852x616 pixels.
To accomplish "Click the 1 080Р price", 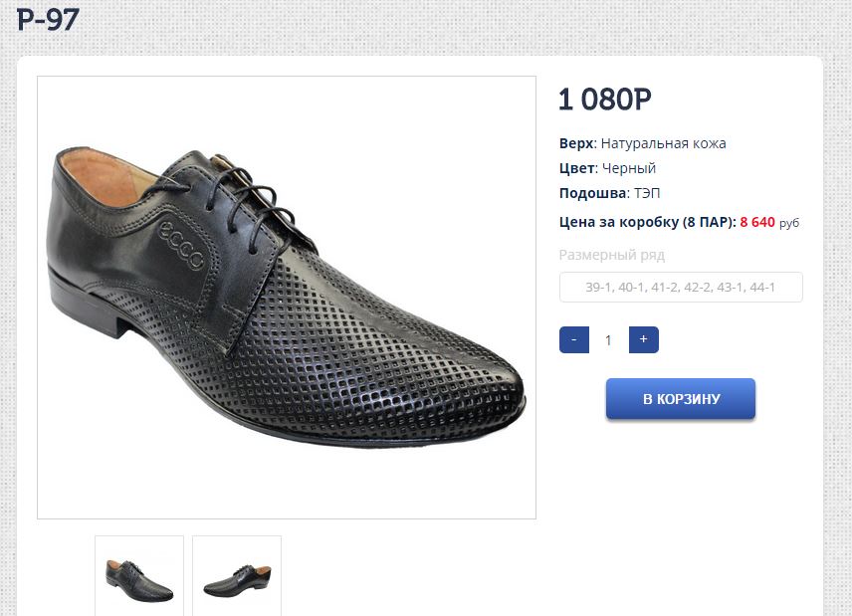I will tap(605, 100).
